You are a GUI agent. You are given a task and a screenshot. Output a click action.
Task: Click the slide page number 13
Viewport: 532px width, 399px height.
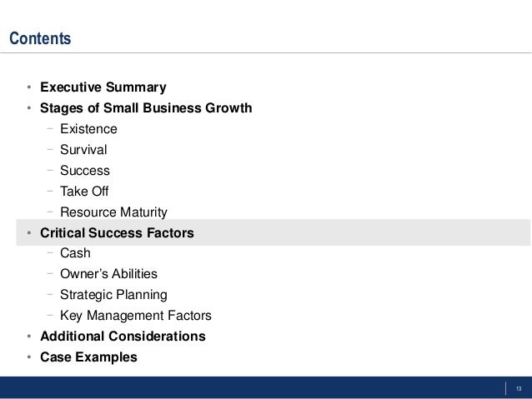[518, 388]
